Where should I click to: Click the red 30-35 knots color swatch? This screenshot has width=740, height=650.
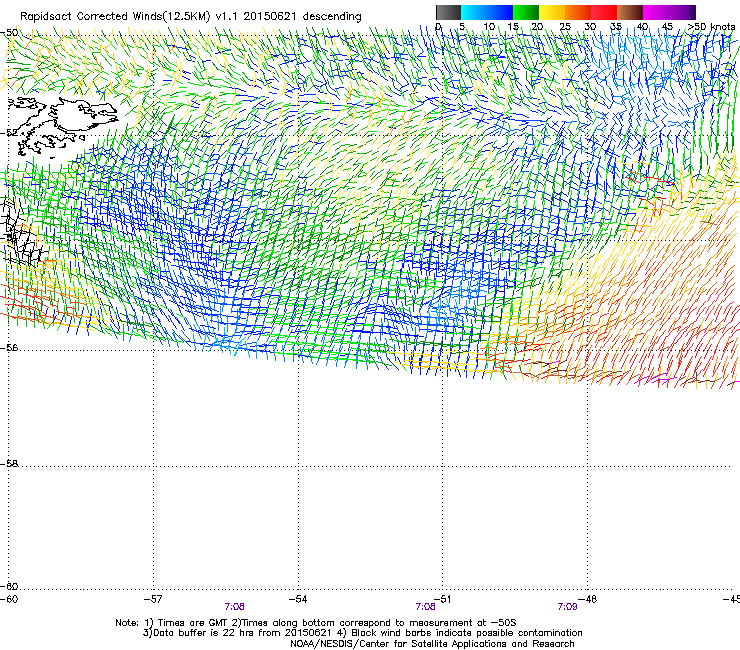pyautogui.click(x=604, y=12)
